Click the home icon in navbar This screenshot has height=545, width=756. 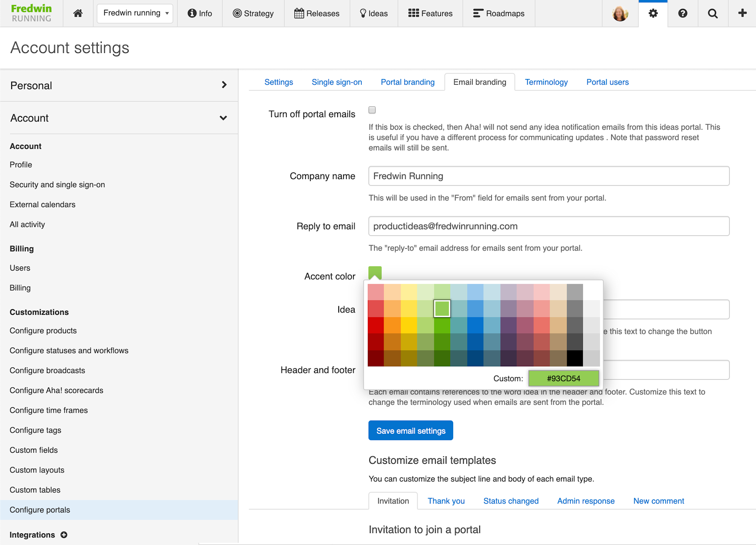(x=78, y=14)
